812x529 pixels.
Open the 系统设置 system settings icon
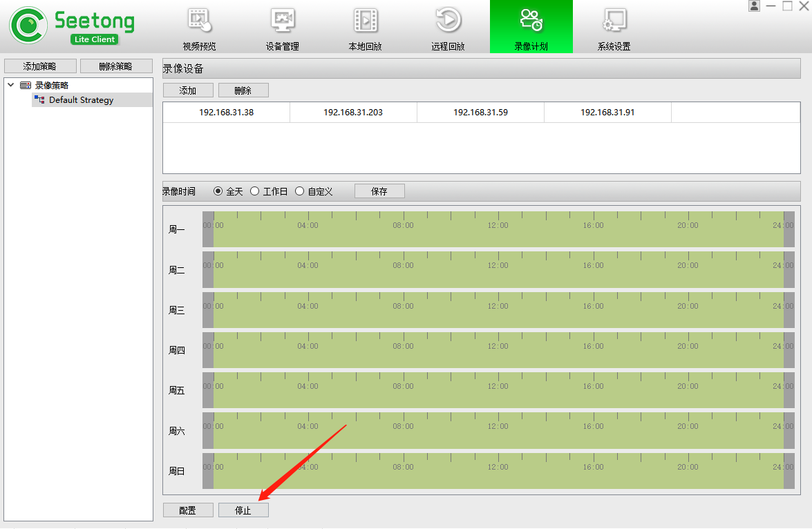pos(614,21)
